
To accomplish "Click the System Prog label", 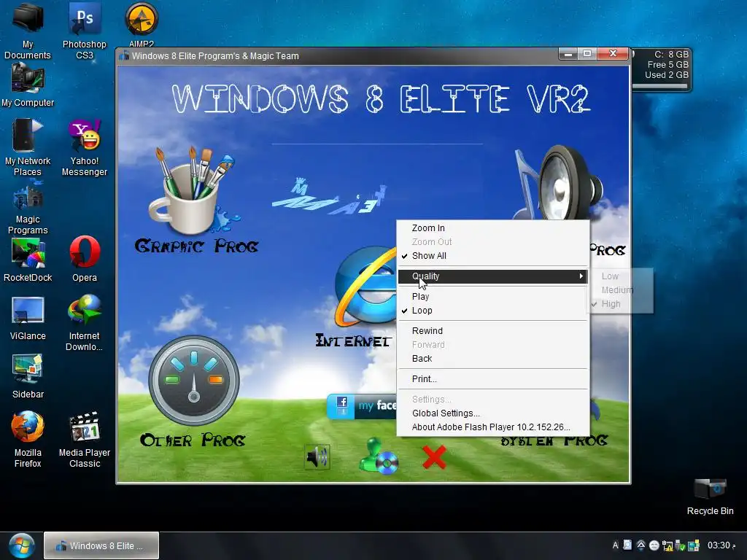I will point(554,441).
